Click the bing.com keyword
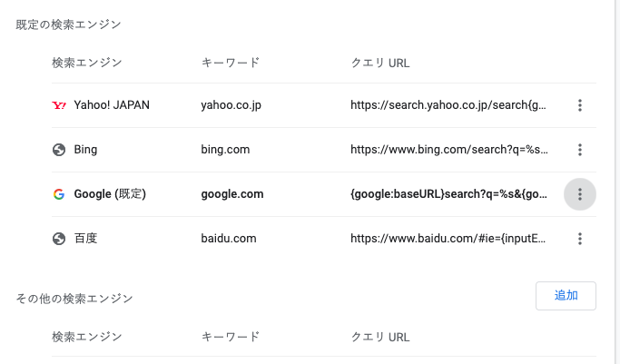Screen dimensions: 620x364 (225, 150)
